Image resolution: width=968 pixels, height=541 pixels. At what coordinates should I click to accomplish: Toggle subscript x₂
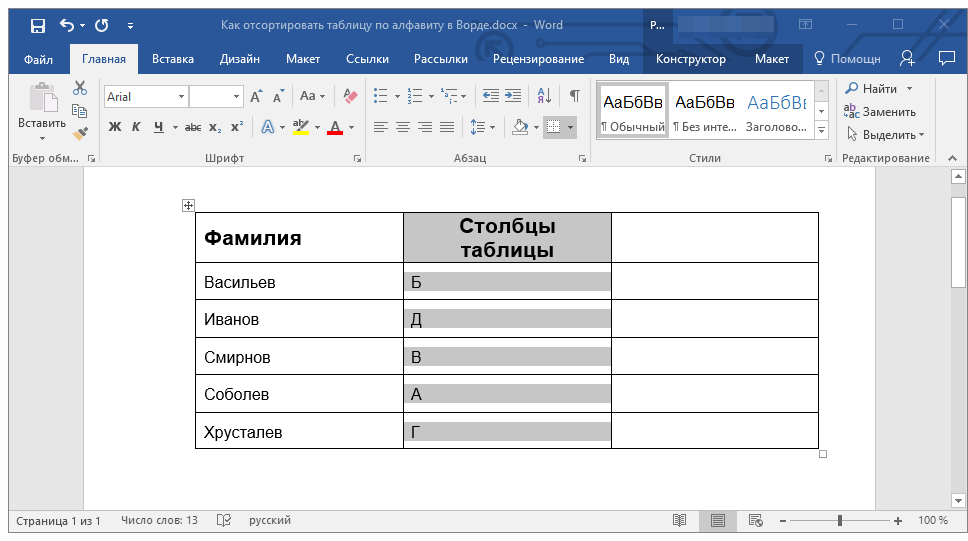(215, 127)
